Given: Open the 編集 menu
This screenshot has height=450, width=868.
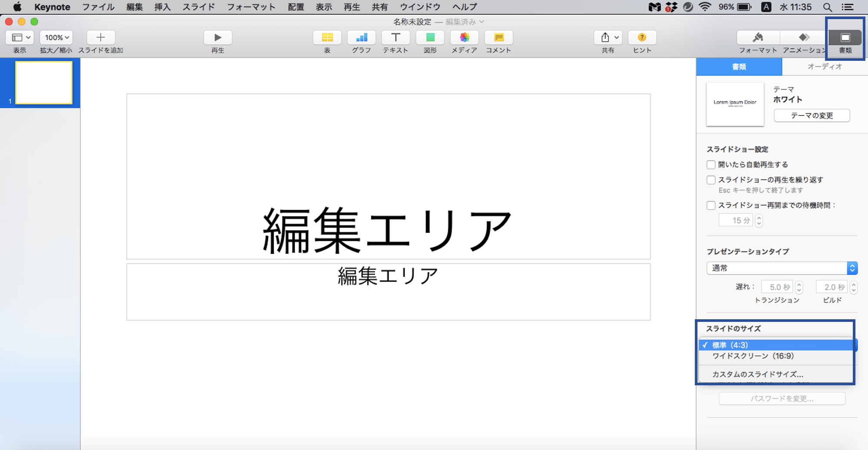Looking at the screenshot, I should point(135,7).
